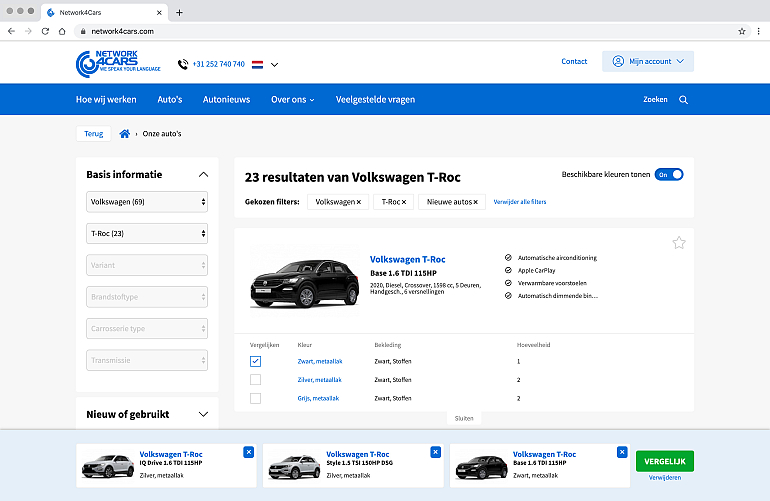Open the T-Roc (23) model dropdown
The width and height of the screenshot is (770, 501).
(147, 233)
